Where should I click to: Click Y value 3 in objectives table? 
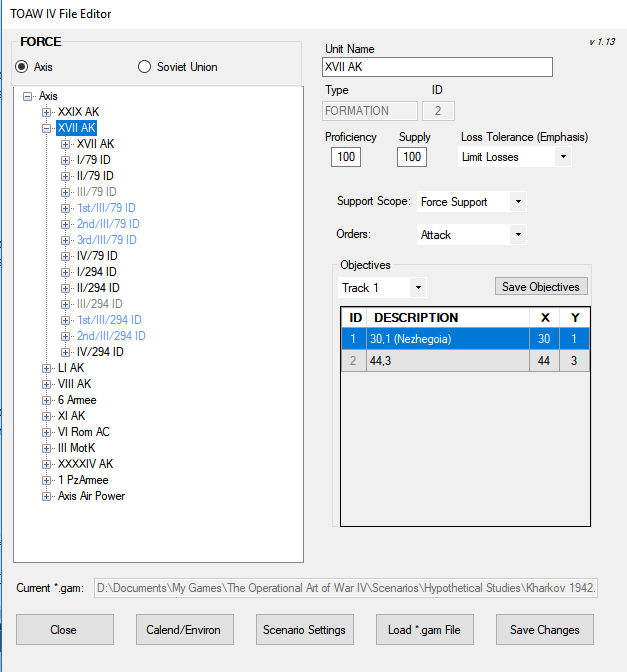tap(574, 361)
